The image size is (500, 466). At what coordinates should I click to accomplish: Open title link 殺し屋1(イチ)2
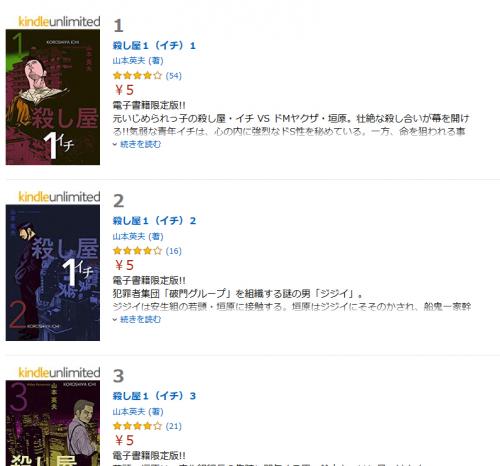point(154,221)
